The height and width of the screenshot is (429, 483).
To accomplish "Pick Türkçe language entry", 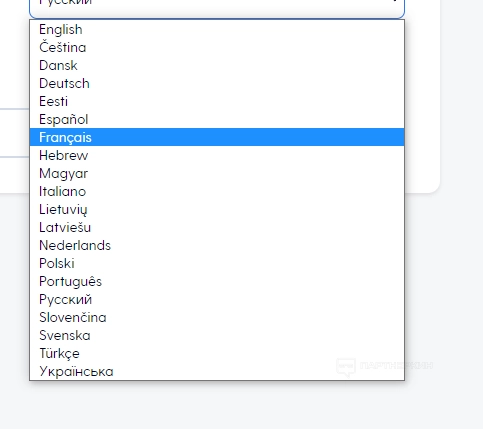I will click(217, 353).
